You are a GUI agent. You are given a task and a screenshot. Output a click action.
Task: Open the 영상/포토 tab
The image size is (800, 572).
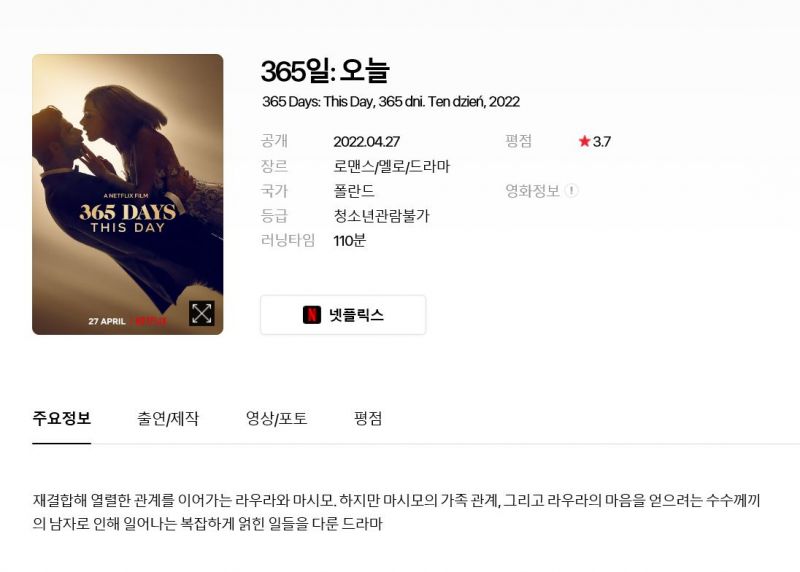[x=277, y=418]
